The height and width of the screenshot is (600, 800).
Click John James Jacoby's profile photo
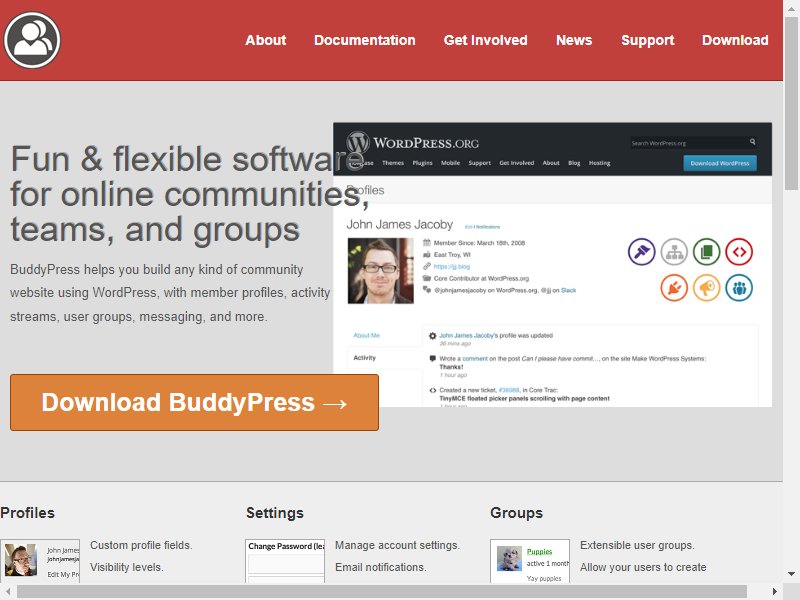coord(381,271)
